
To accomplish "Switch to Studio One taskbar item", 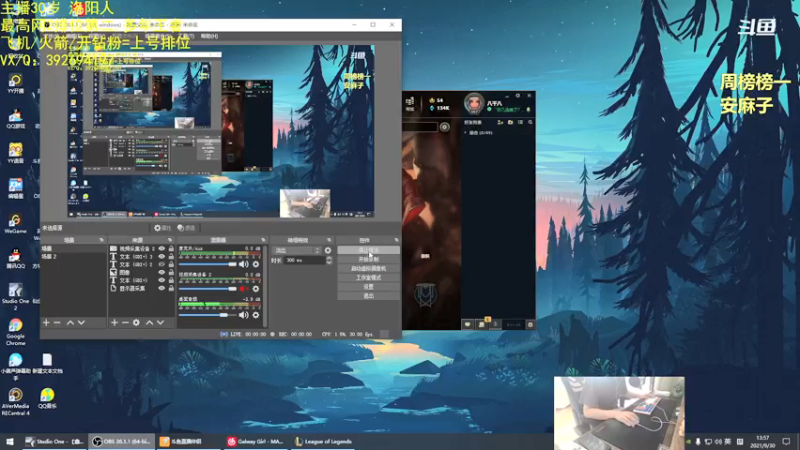I will [x=54, y=441].
